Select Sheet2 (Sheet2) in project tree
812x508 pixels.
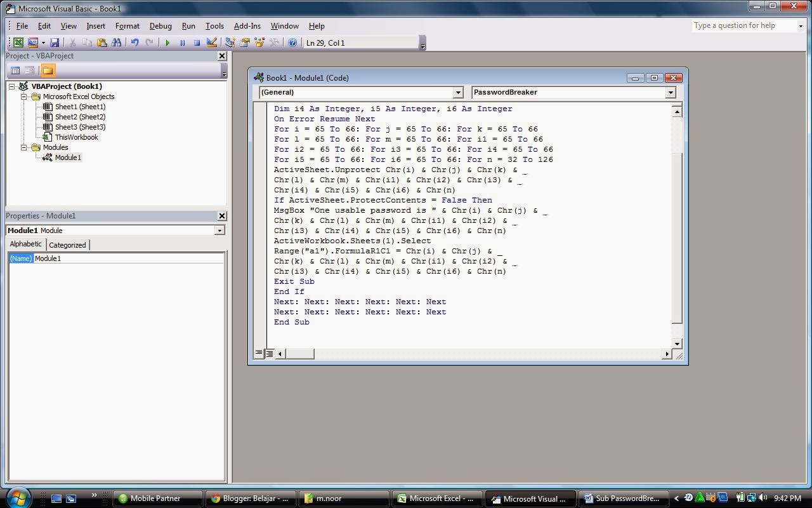[80, 117]
